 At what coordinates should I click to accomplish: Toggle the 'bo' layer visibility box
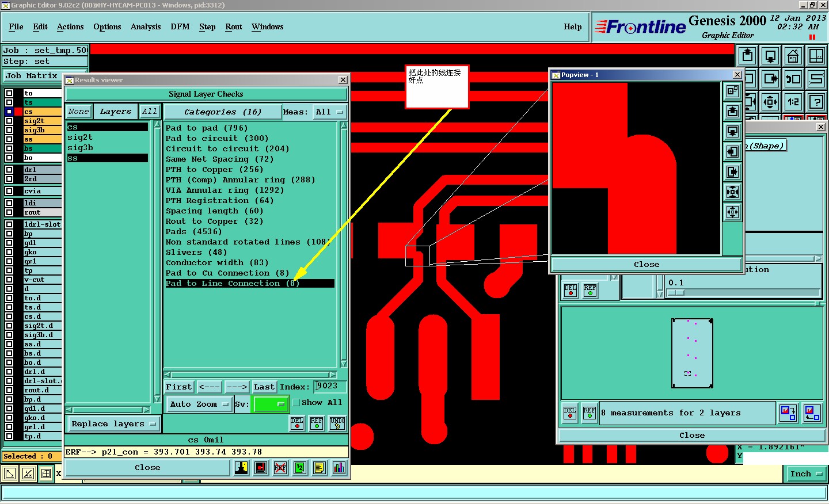point(9,158)
